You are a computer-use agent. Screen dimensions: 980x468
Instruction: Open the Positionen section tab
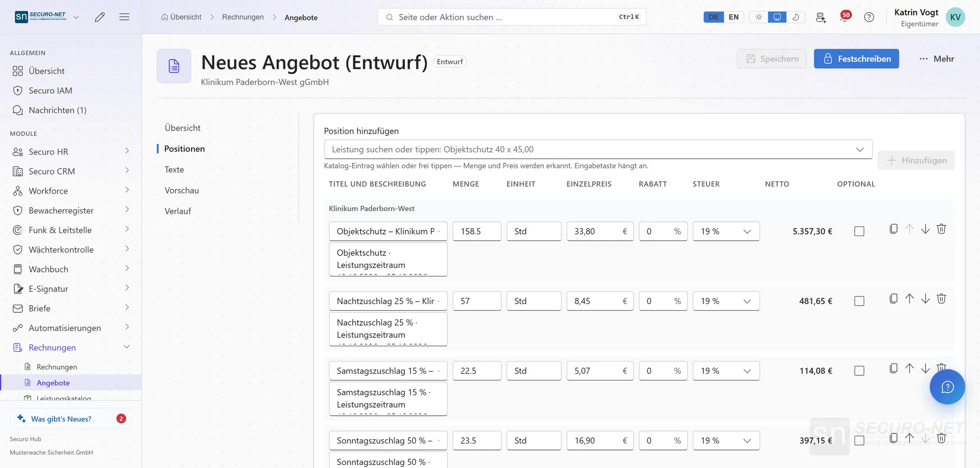(x=185, y=148)
